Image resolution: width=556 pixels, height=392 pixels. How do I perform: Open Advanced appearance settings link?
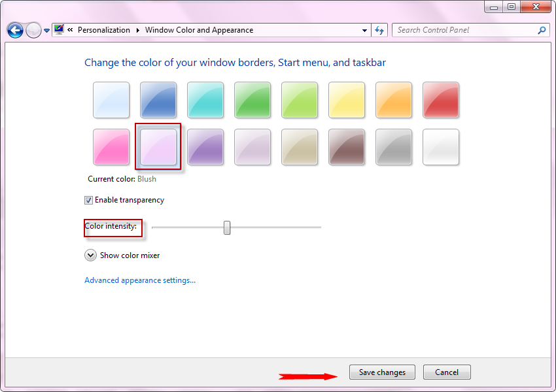tap(140, 280)
